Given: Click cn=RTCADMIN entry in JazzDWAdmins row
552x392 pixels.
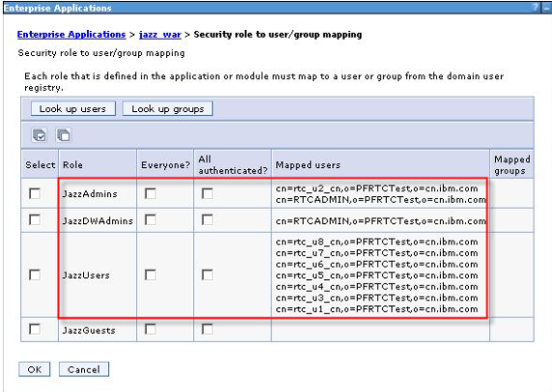Looking at the screenshot, I should point(380,221).
